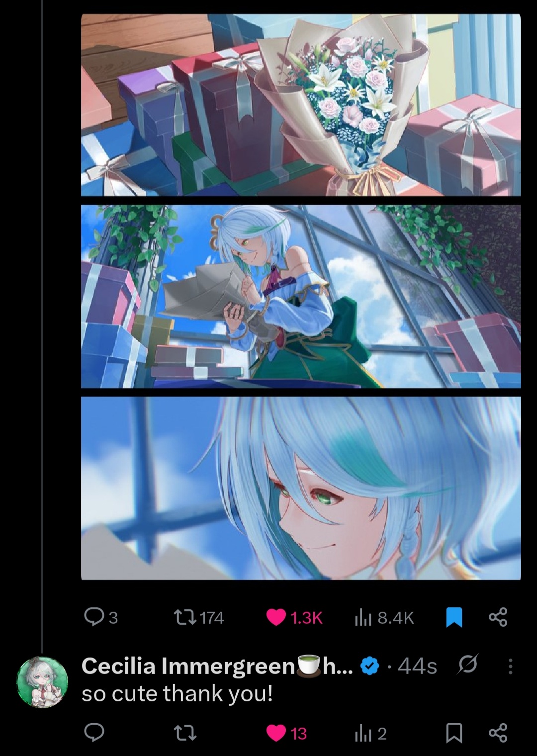View analytics showing 8.4K views
The width and height of the screenshot is (537, 756).
coord(384,617)
